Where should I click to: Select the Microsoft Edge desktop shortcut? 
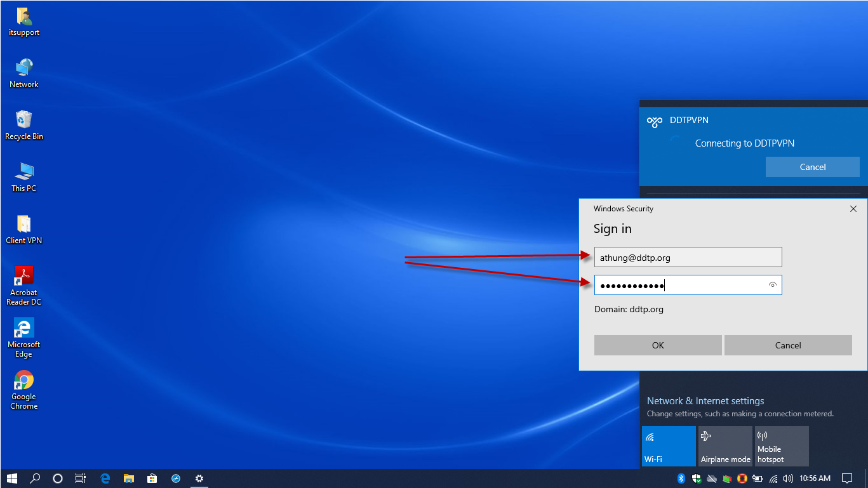point(24,338)
